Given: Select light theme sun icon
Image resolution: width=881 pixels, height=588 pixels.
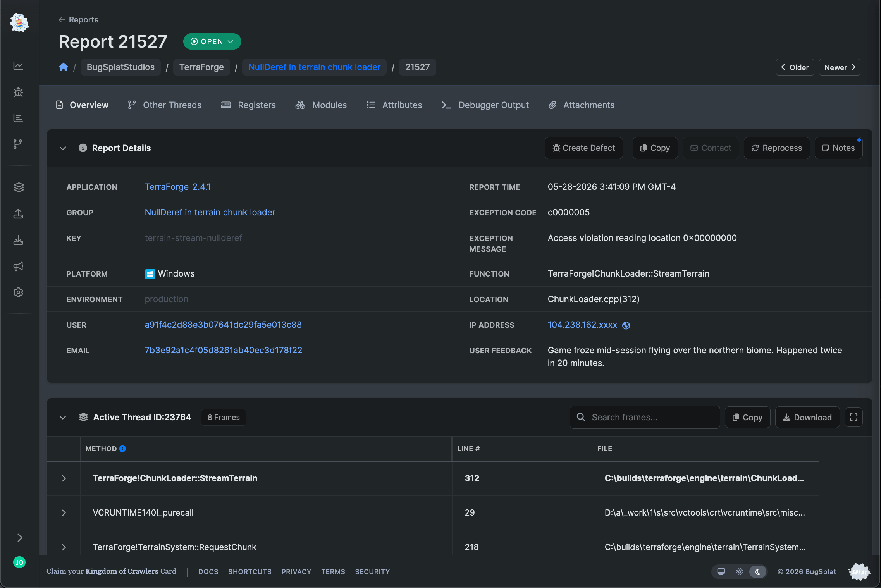Looking at the screenshot, I should point(740,571).
